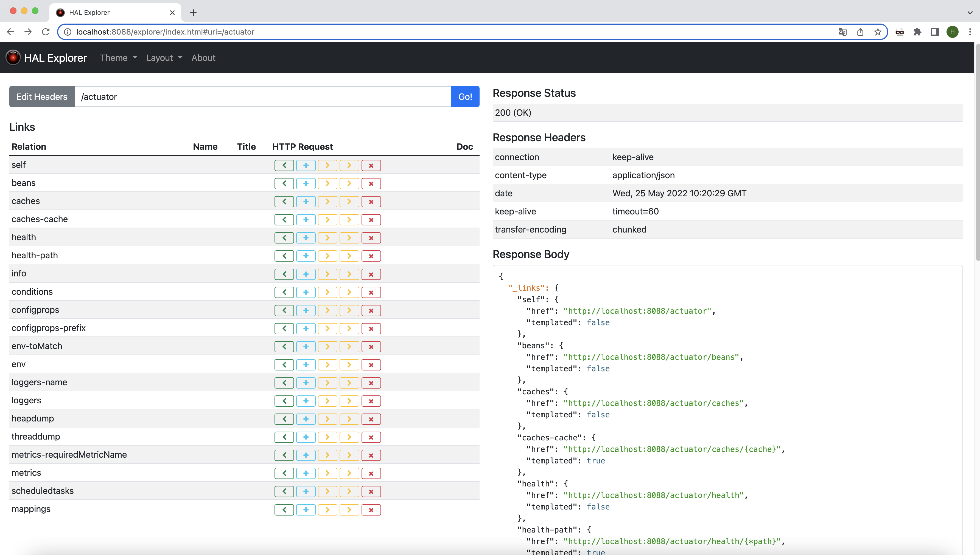Click the blue POST plus icon for health
Viewport: 980px width, 555px height.
point(306,238)
